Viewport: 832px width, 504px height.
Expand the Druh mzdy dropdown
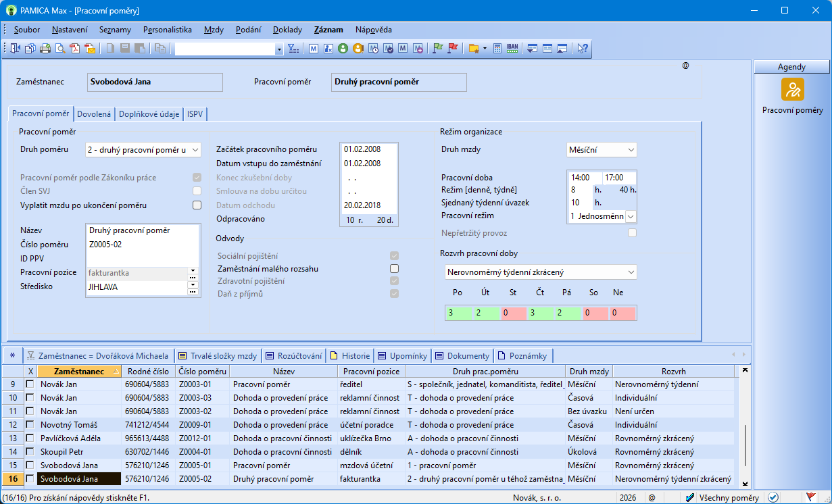(x=631, y=150)
